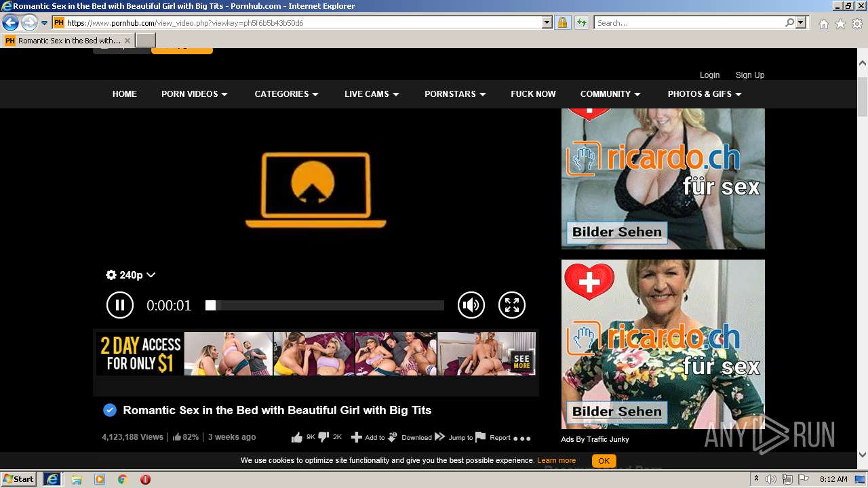
Task: Expand the address bar autocomplete dropdown
Action: [547, 23]
